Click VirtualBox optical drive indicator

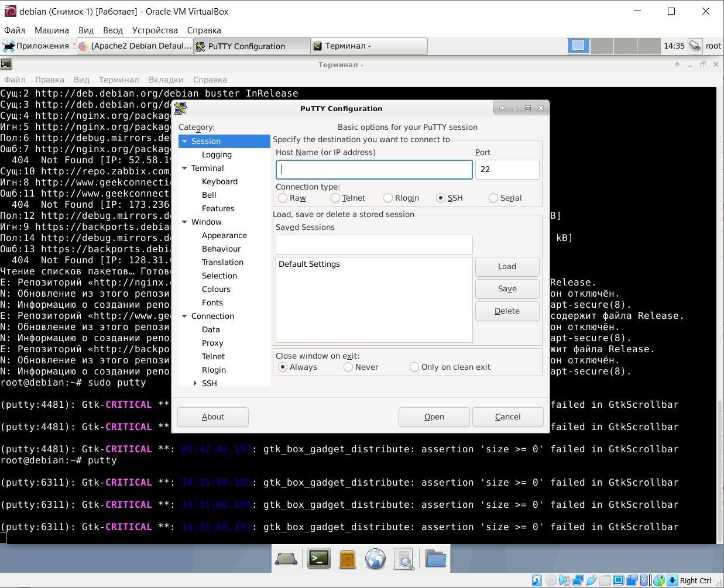[551, 580]
